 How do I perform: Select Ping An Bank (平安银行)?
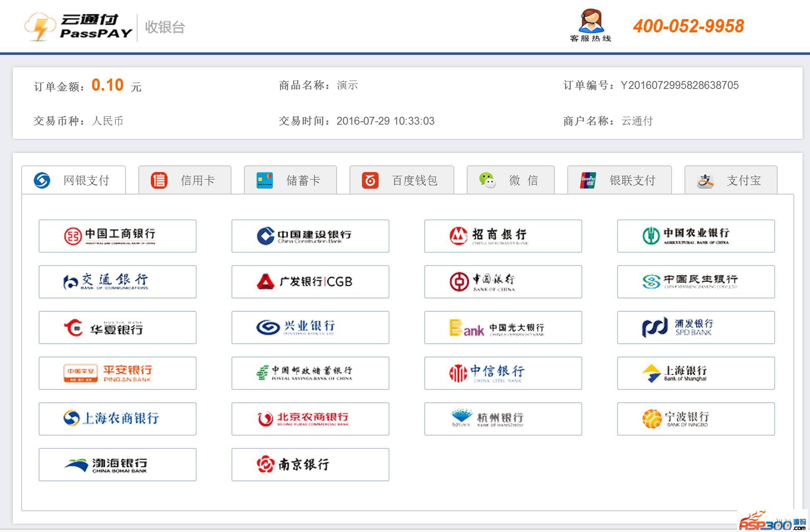point(117,373)
